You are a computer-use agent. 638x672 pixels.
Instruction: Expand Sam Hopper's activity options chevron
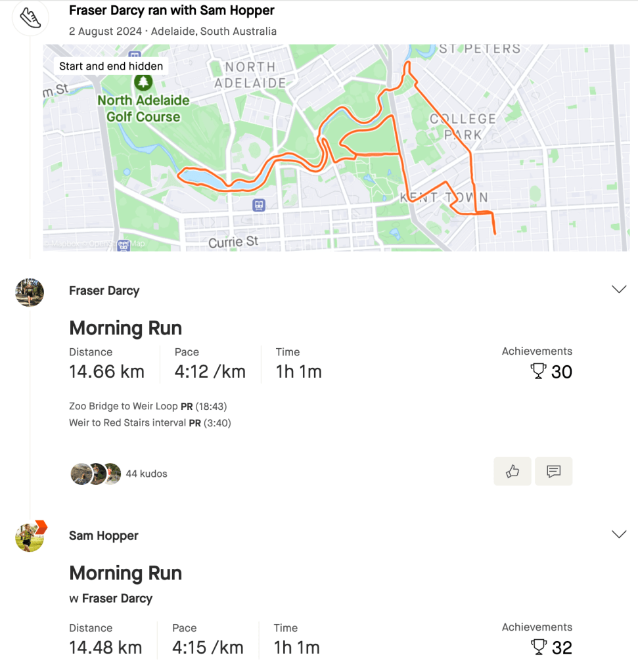click(x=618, y=534)
